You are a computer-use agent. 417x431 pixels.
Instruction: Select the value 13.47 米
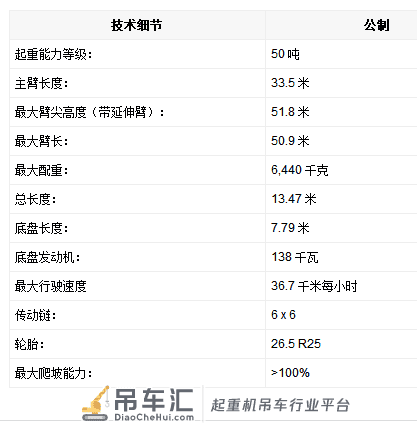click(x=294, y=199)
